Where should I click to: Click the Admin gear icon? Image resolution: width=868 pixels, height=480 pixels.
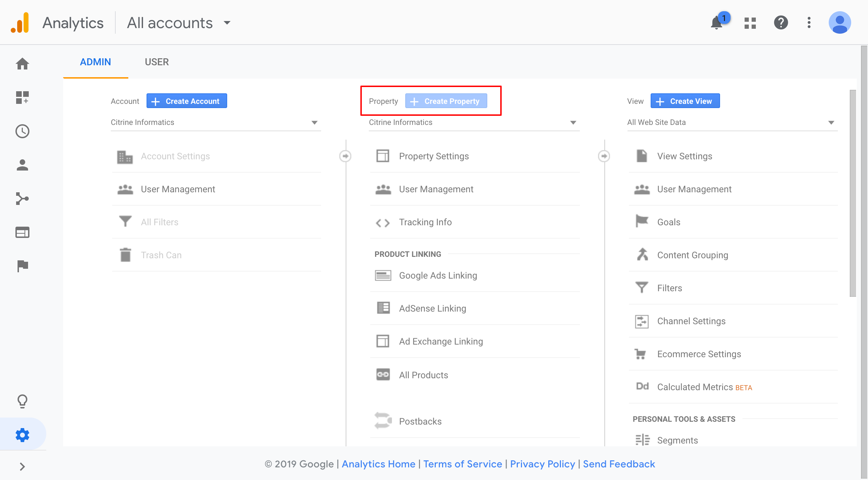22,435
